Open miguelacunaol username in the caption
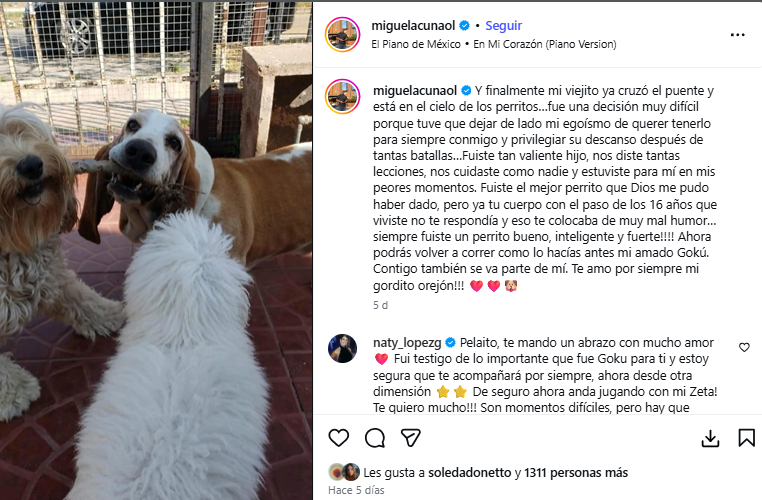The width and height of the screenshot is (762, 500). [x=415, y=91]
